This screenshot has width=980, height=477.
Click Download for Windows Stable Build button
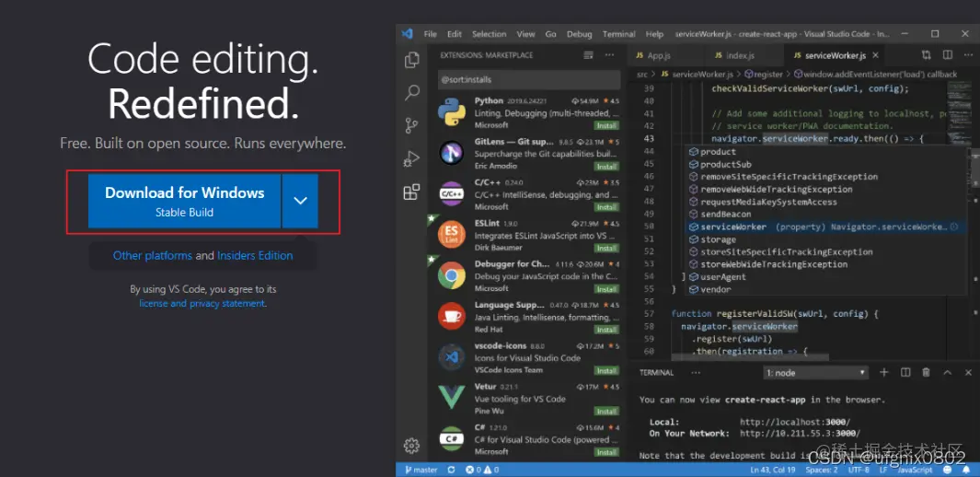point(184,201)
